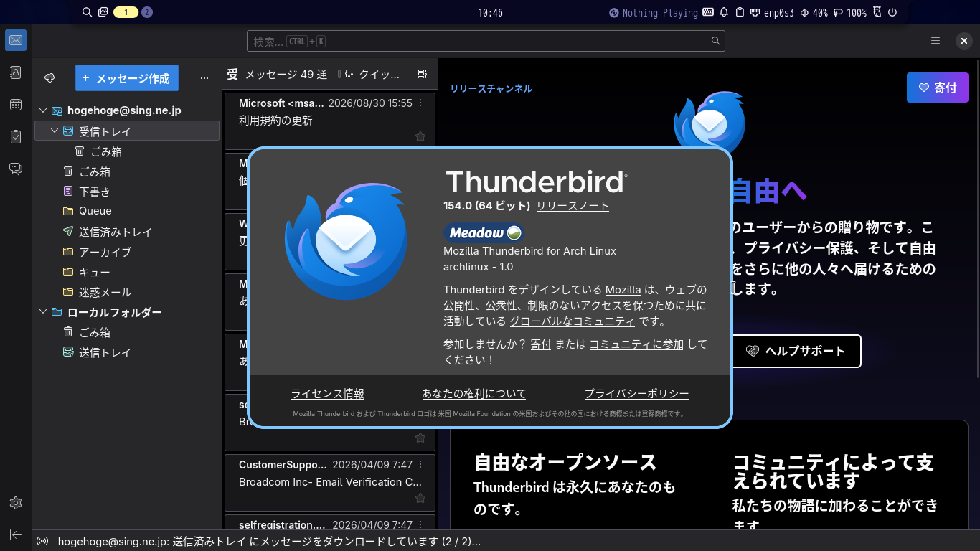Click 寄付 link in About dialog text
Image resolution: width=980 pixels, height=551 pixels.
click(x=541, y=344)
